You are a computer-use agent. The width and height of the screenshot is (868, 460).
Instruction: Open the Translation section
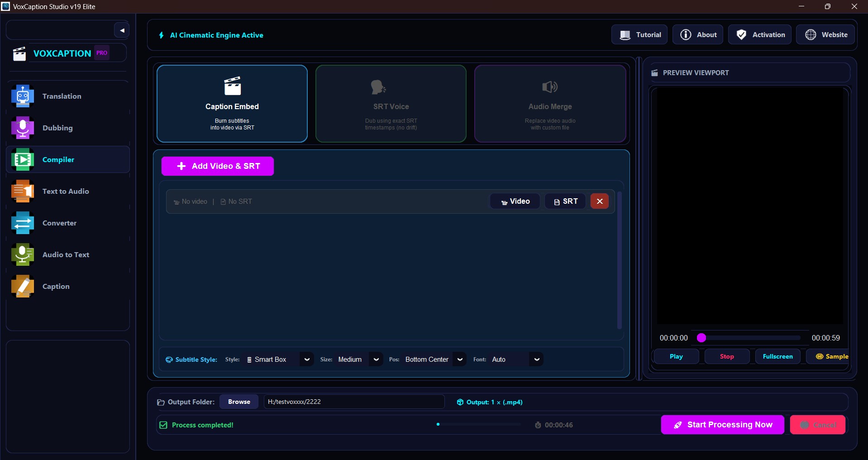click(x=68, y=96)
